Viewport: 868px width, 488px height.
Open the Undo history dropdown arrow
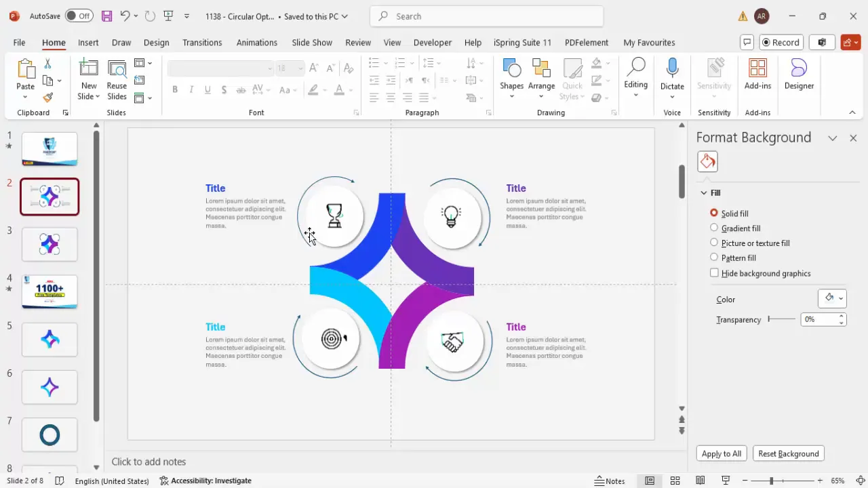136,16
